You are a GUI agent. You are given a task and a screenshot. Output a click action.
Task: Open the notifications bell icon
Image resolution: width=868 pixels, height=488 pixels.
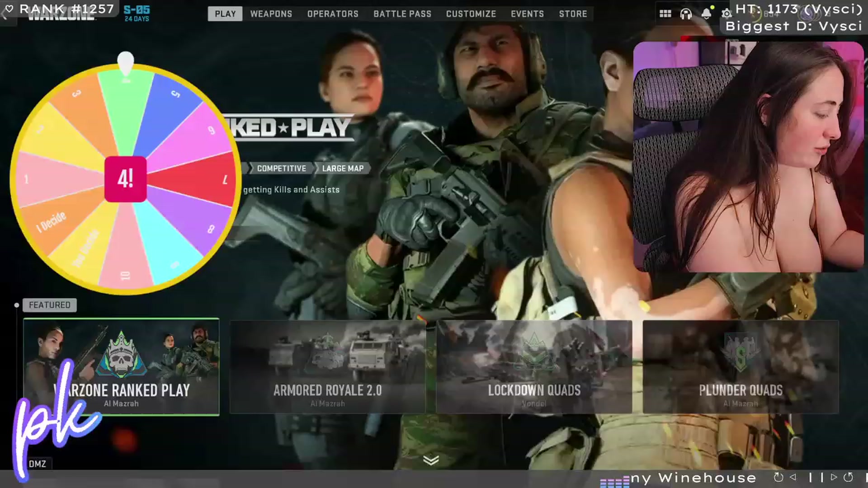coord(706,14)
